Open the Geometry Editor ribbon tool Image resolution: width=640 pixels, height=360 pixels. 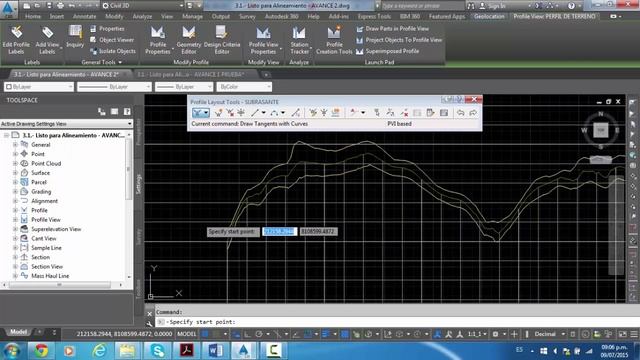coord(189,40)
